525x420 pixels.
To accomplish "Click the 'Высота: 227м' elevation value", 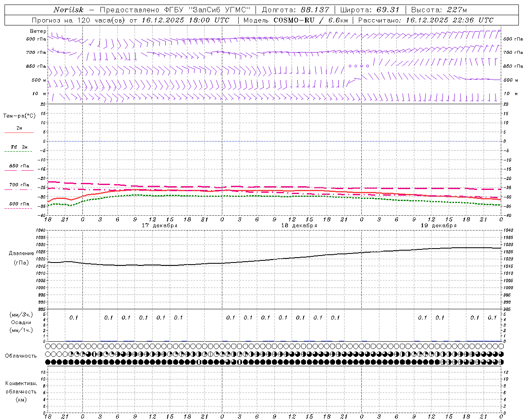I will pos(439,10).
